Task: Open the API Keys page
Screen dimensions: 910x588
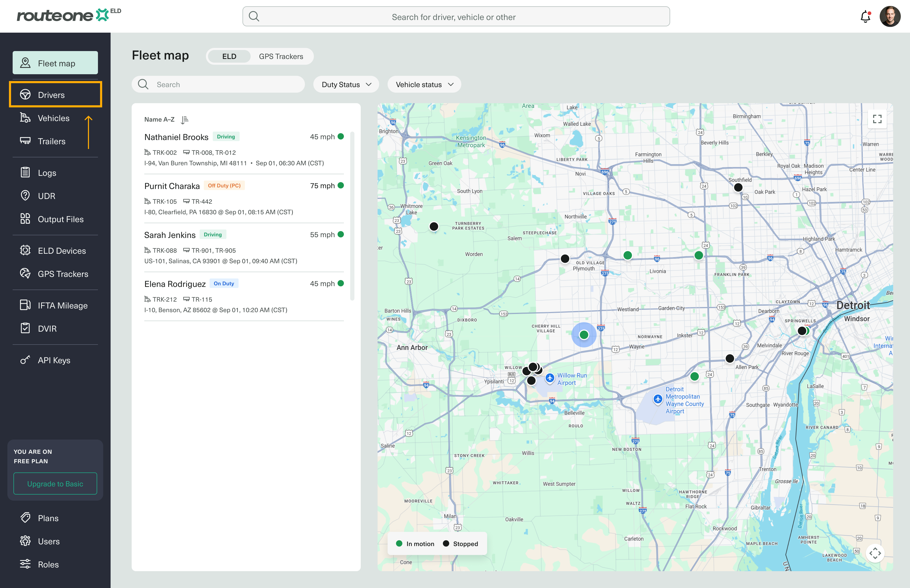Action: point(55,360)
